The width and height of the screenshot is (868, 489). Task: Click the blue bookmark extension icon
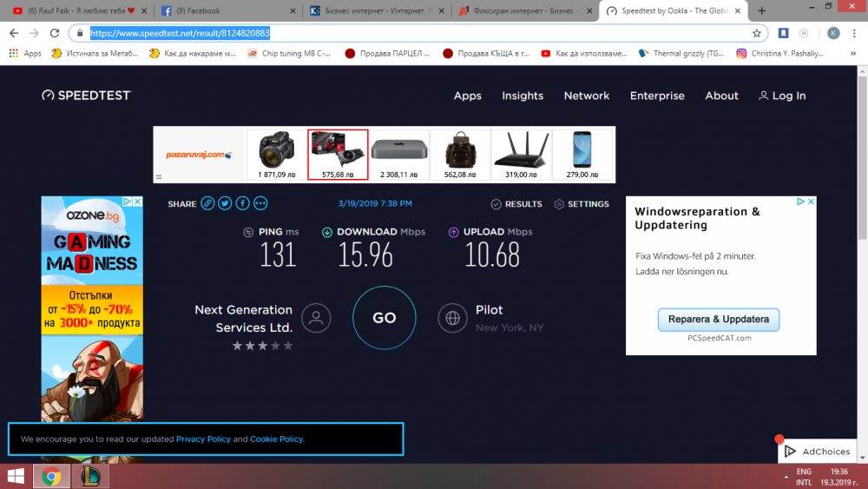pyautogui.click(x=783, y=33)
